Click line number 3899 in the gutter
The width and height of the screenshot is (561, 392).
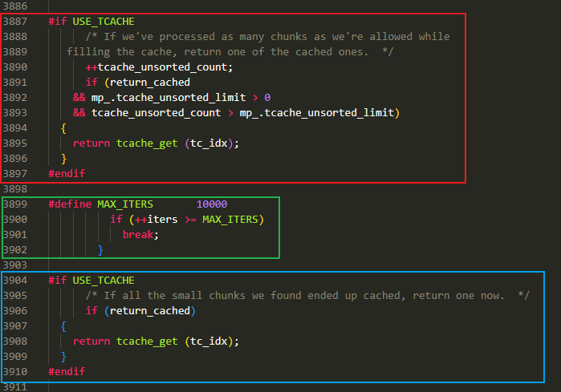click(17, 204)
